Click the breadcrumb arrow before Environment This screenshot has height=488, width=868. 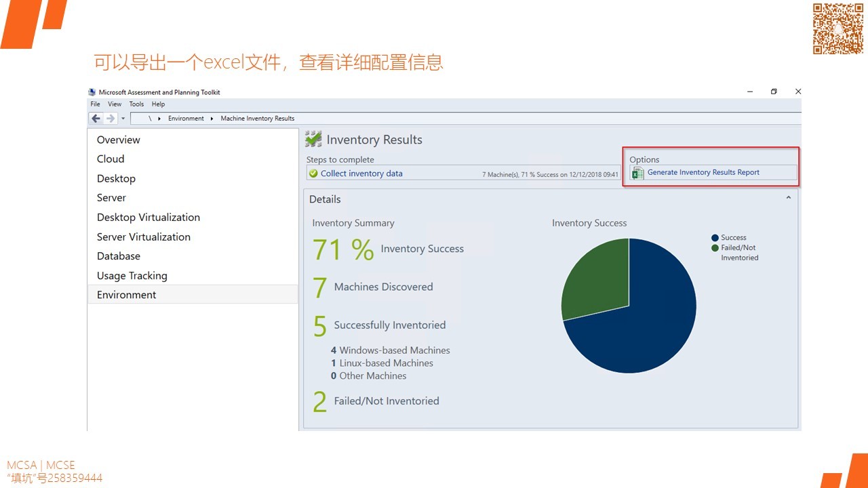pos(159,119)
